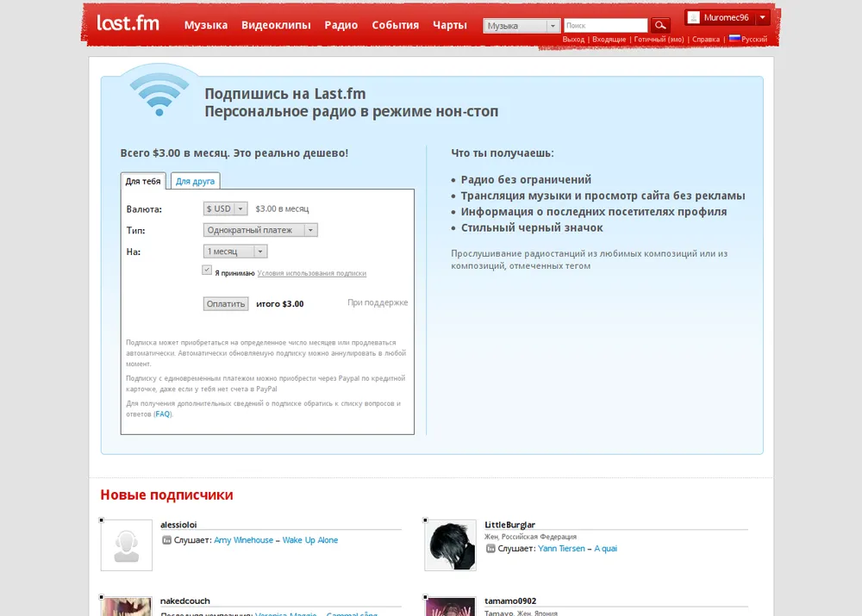Click the Новые подписчики heading
Image resolution: width=862 pixels, height=616 pixels.
pyautogui.click(x=166, y=495)
